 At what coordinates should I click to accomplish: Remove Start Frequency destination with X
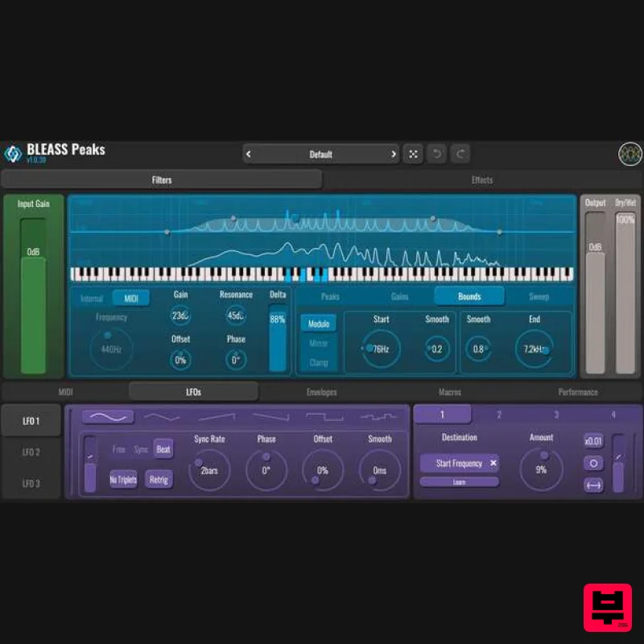pos(493,463)
